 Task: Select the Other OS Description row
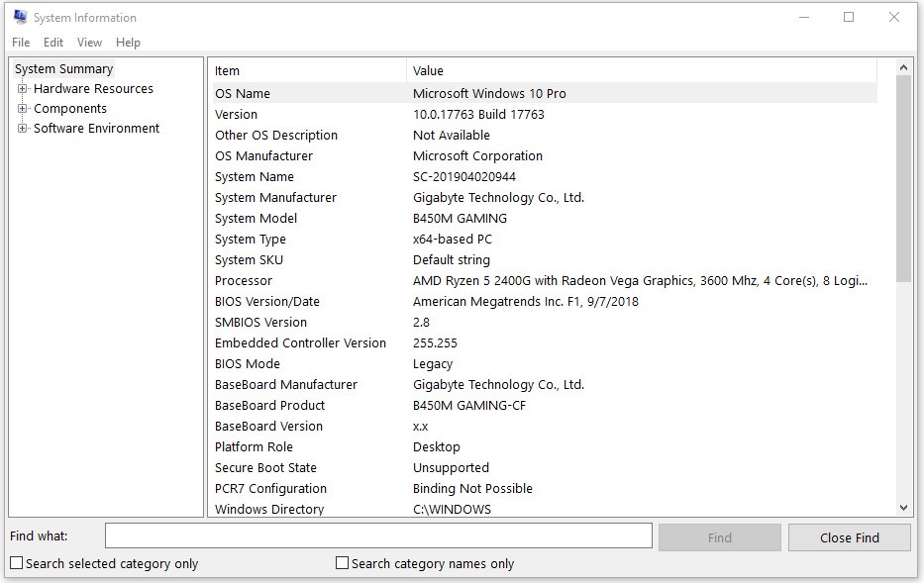(x=545, y=136)
